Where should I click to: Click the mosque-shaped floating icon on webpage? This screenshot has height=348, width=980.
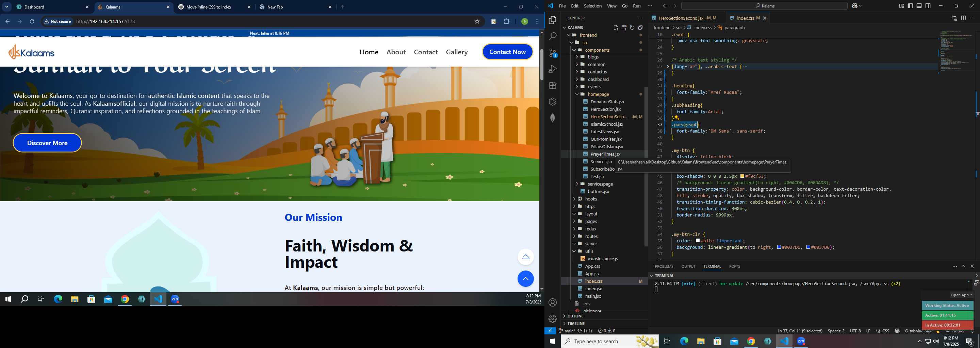pyautogui.click(x=525, y=257)
